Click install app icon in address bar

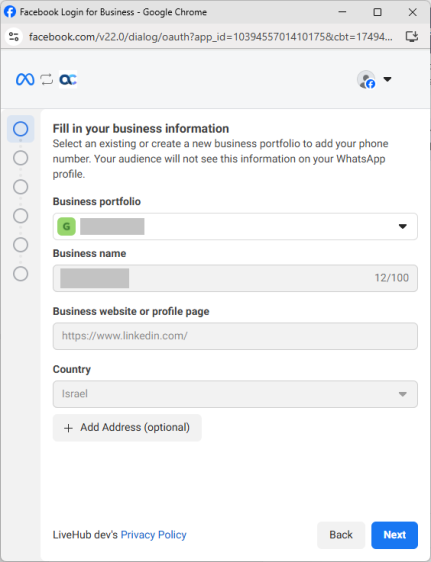412,37
